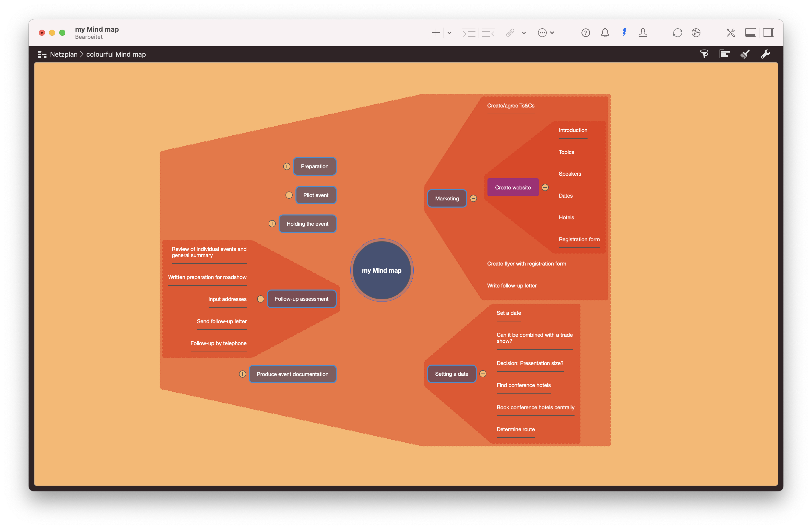The image size is (812, 529).
Task: Click the Set a date item
Action: 509,313
